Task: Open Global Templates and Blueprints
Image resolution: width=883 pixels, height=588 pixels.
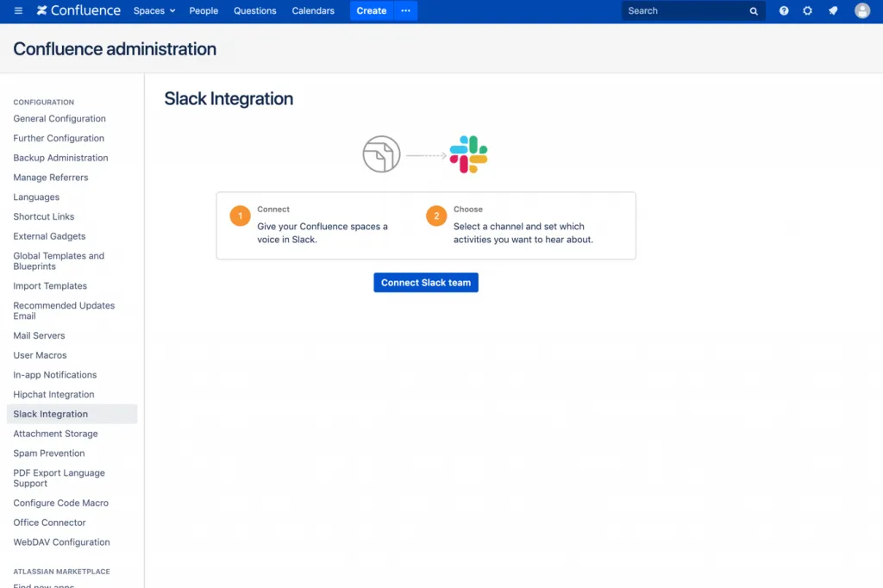Action: point(59,261)
